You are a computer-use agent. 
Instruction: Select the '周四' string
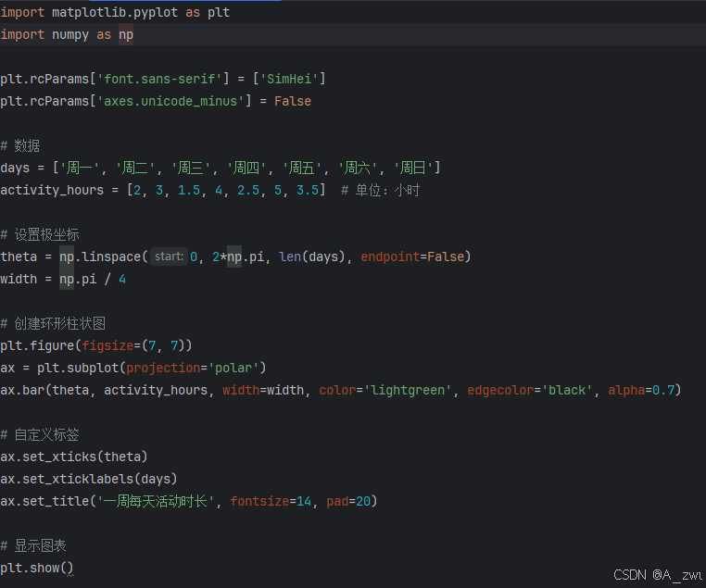click(246, 168)
